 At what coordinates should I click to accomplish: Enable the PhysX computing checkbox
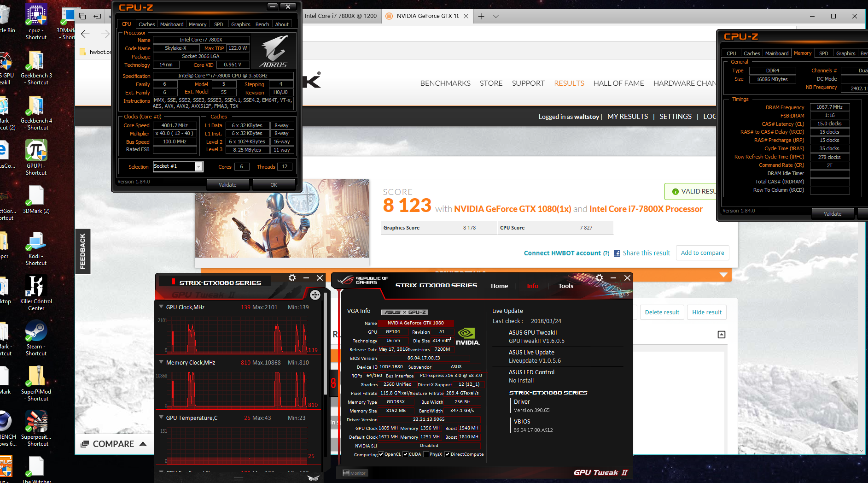(426, 454)
